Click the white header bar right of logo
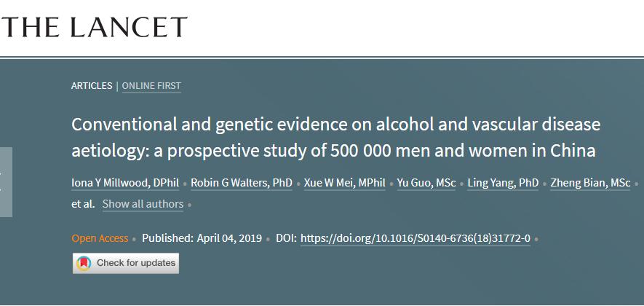 coord(415,27)
